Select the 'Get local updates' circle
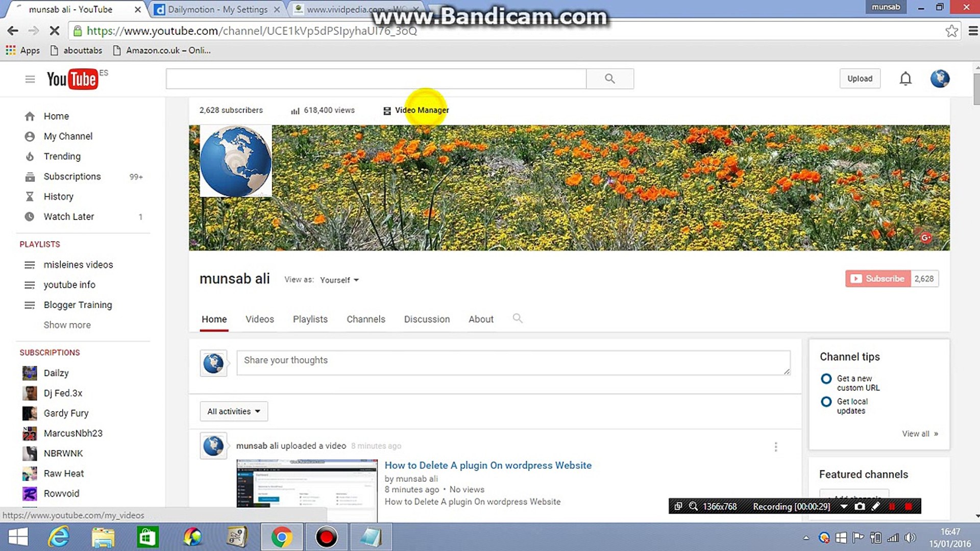This screenshot has height=551, width=980. [x=826, y=402]
